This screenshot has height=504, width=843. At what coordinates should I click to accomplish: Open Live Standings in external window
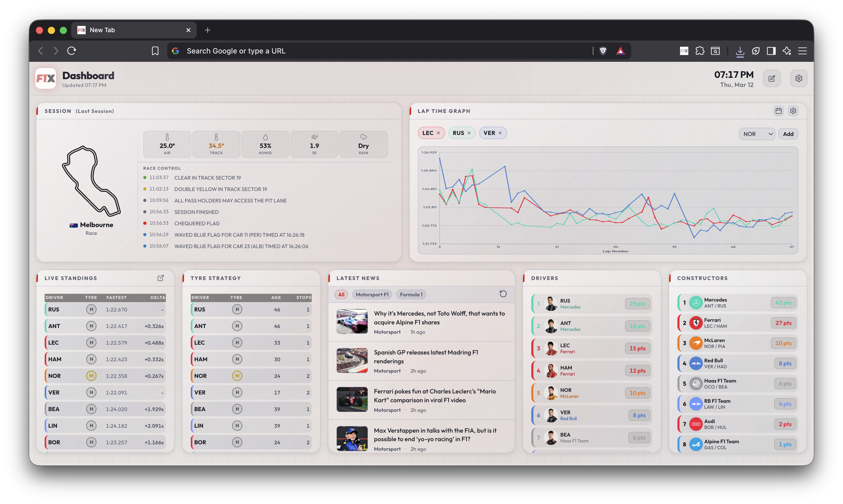pos(161,278)
